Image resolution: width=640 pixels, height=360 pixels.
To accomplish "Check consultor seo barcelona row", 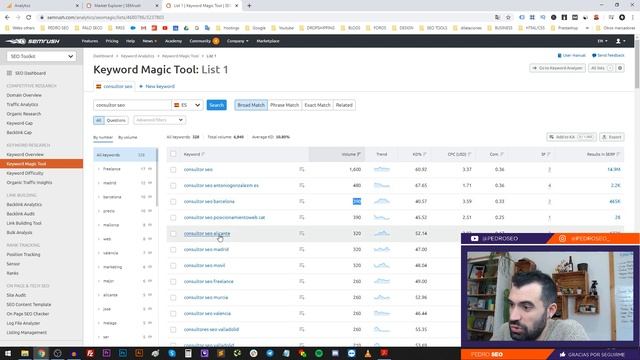I will [x=173, y=202].
